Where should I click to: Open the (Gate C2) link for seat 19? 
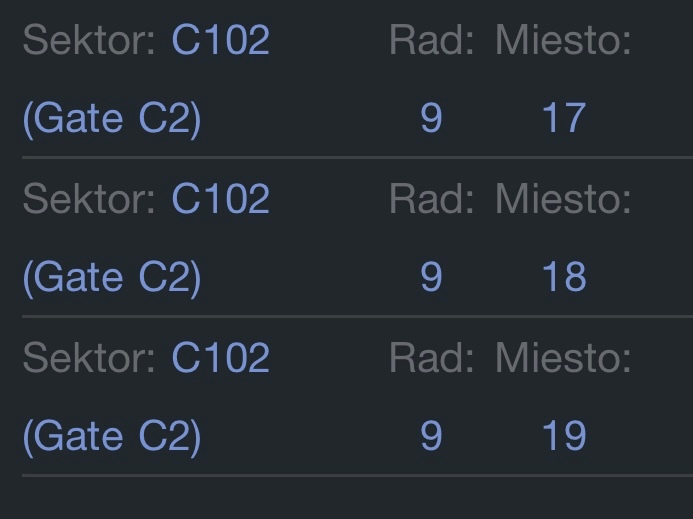111,436
